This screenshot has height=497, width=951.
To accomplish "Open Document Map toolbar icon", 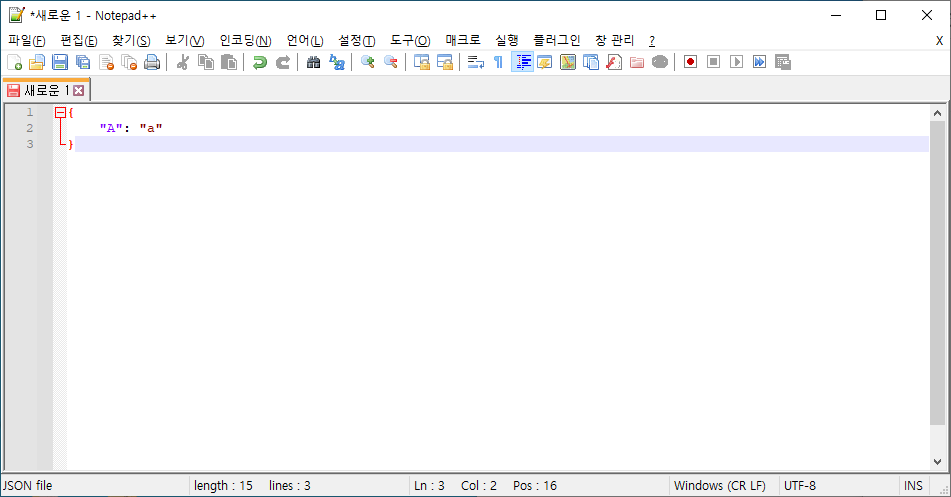I will coord(568,62).
